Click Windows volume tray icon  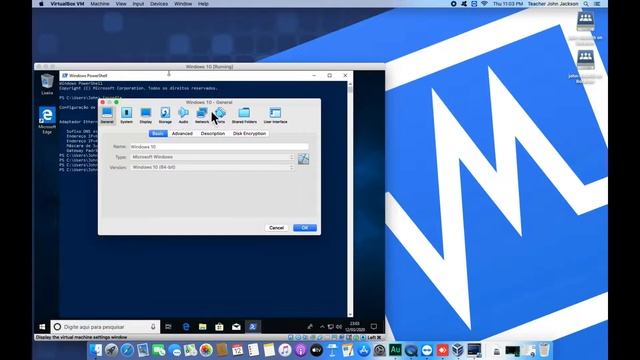coord(339,327)
